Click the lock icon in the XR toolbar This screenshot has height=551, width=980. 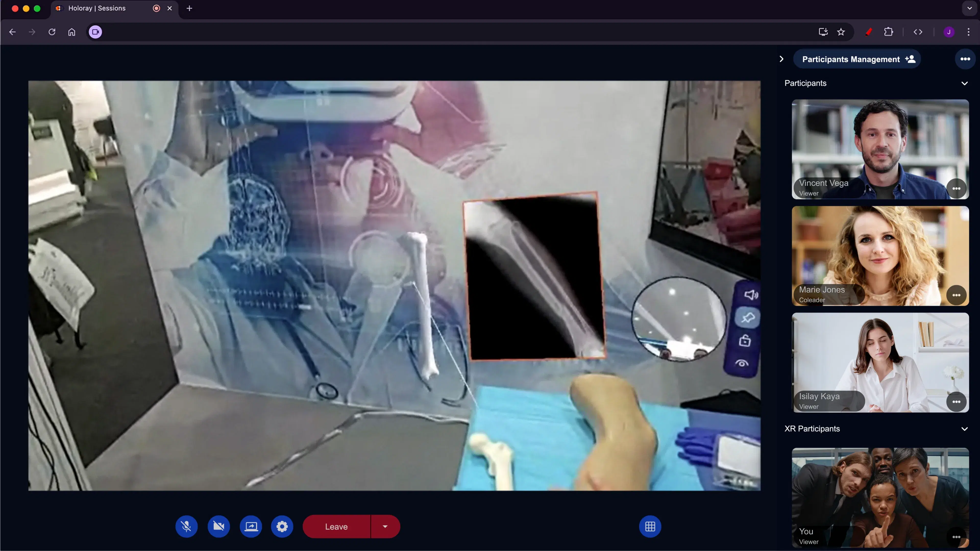(745, 341)
